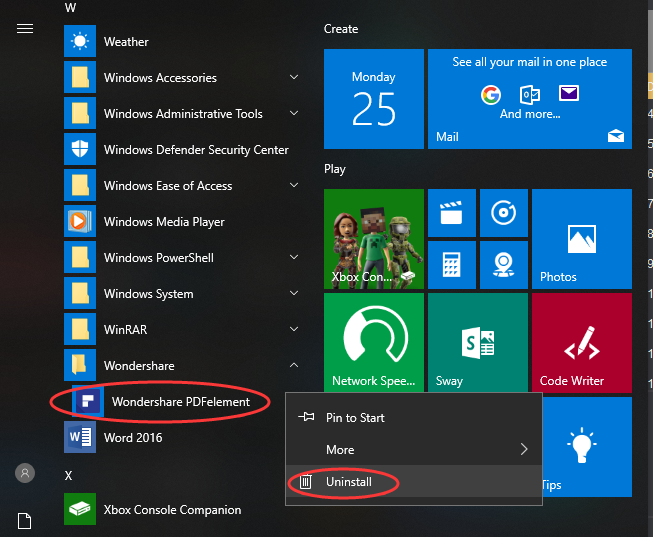The height and width of the screenshot is (537, 653).
Task: Click the Weather label
Action: pos(126,42)
